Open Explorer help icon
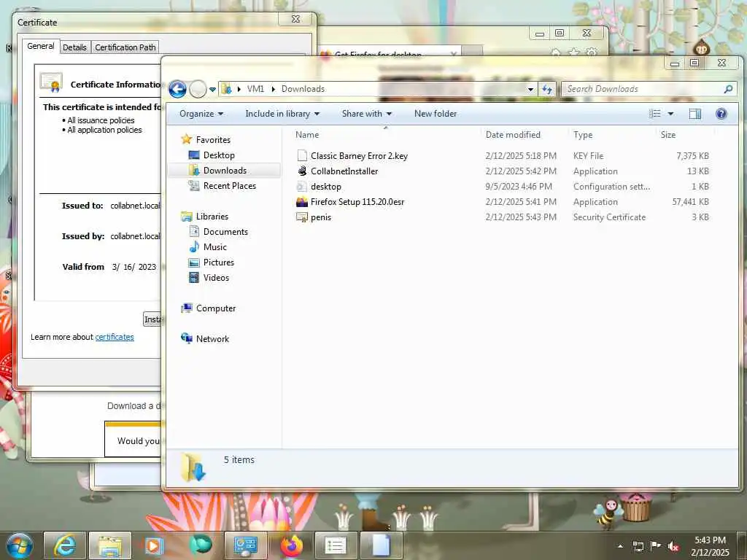The image size is (747, 560). tap(721, 114)
